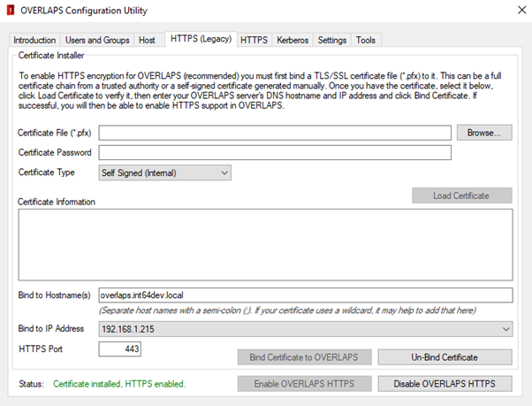
Task: Click the Certificate File (*.pfx) input field
Action: click(275, 133)
